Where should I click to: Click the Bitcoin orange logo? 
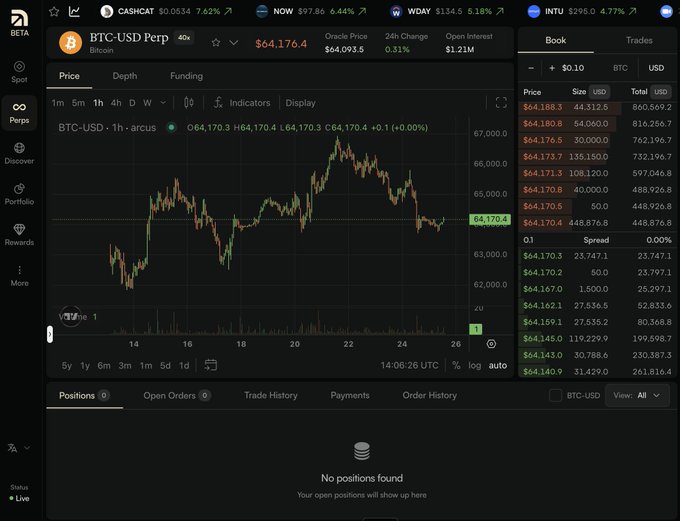click(x=70, y=43)
